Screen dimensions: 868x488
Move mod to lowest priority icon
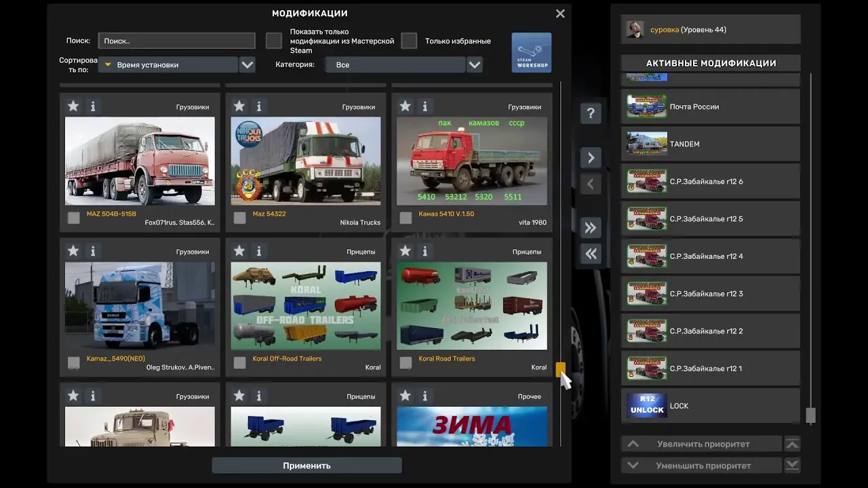792,466
